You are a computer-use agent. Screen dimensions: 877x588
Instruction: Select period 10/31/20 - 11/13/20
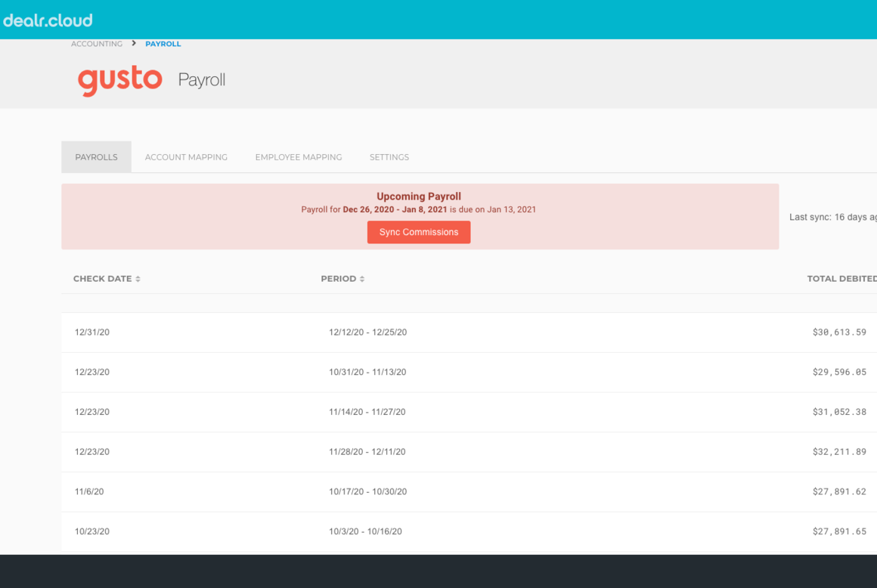(367, 372)
